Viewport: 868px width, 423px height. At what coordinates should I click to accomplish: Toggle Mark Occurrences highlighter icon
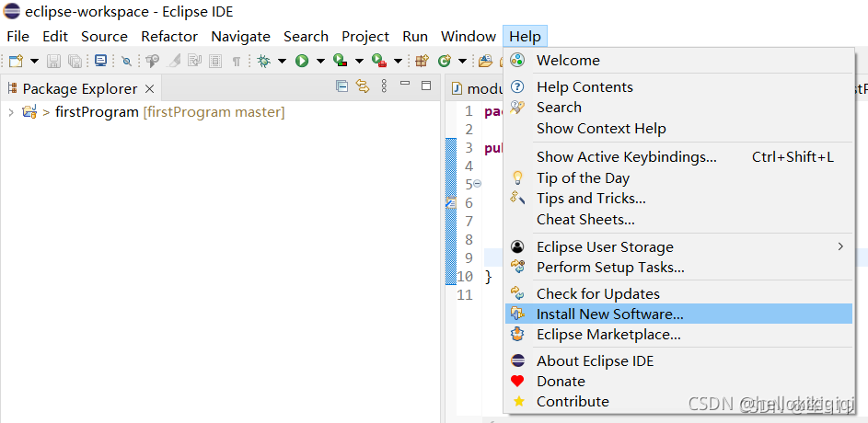click(x=174, y=61)
